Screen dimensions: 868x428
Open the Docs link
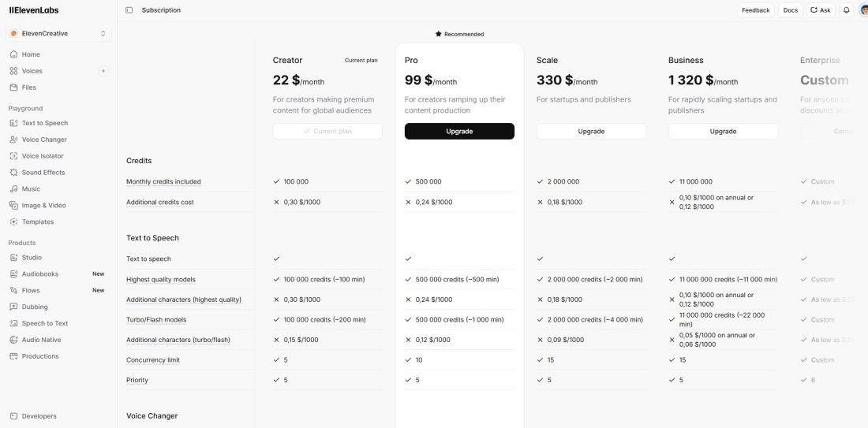click(x=790, y=10)
